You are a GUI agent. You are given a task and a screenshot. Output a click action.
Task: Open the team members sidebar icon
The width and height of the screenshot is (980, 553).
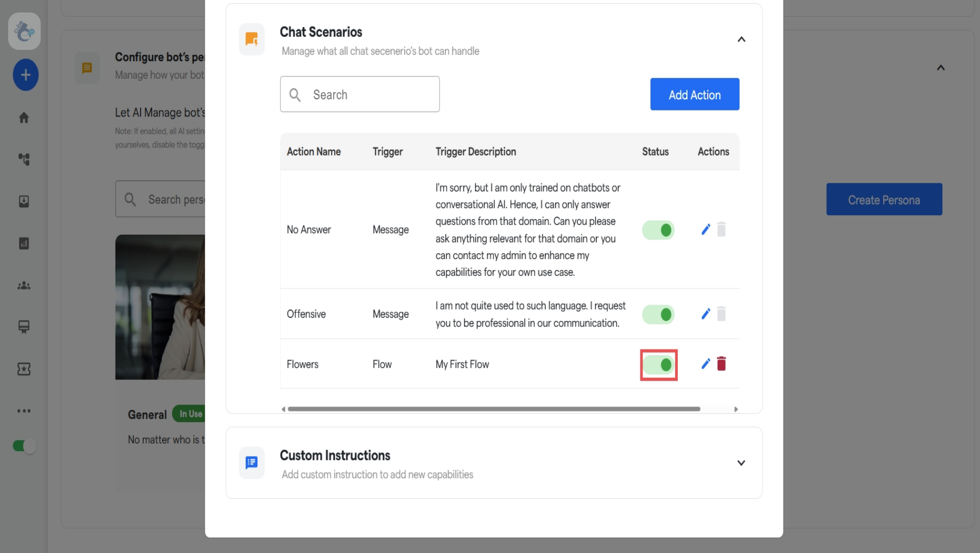click(24, 285)
